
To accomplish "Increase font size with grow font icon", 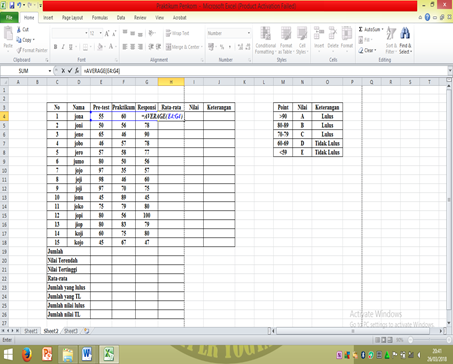I will pos(107,33).
